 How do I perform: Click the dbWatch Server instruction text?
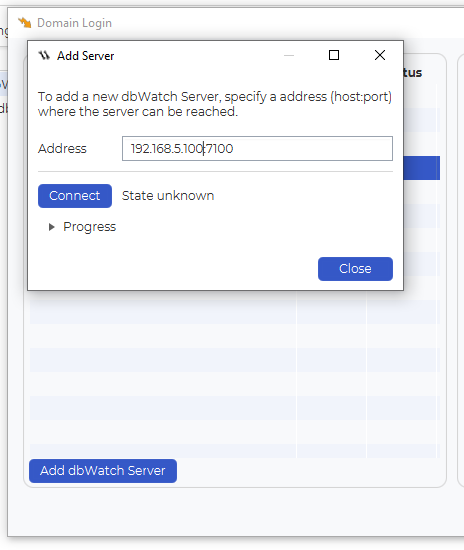coord(215,104)
